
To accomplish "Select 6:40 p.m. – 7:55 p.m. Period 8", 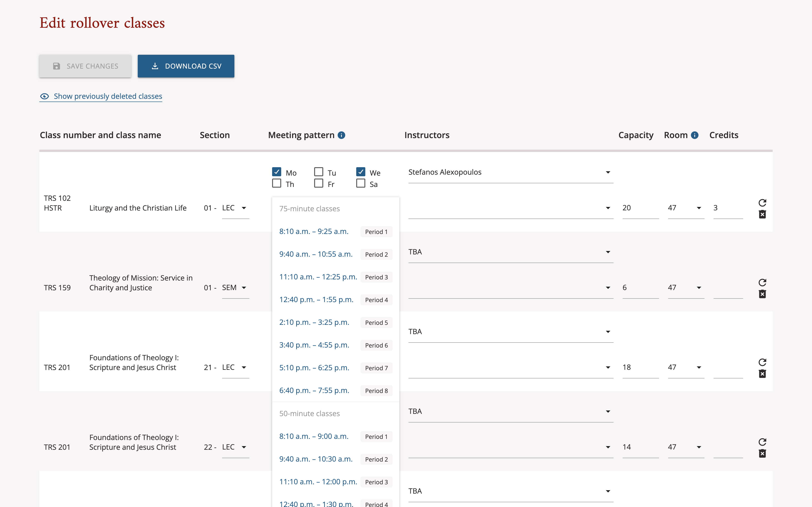I will click(x=336, y=391).
